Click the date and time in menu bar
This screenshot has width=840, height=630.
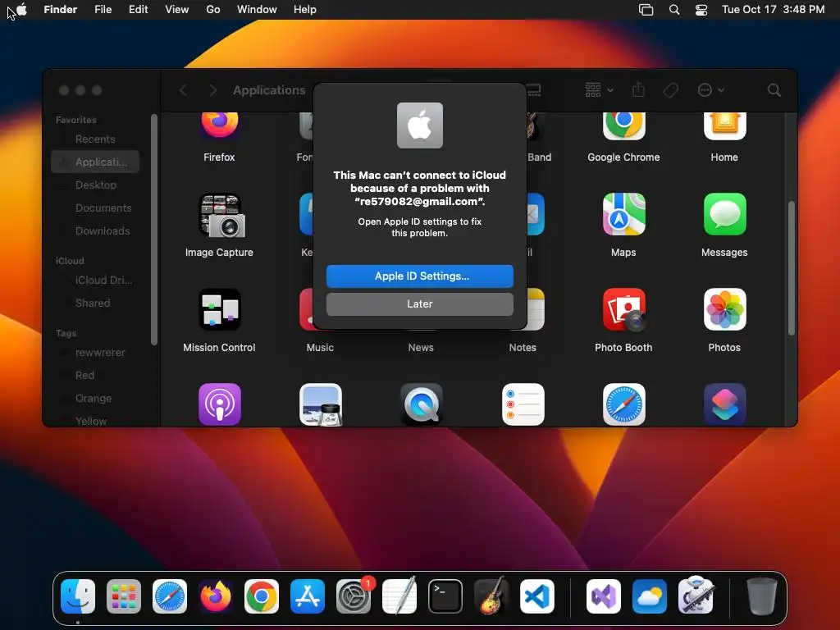click(773, 10)
